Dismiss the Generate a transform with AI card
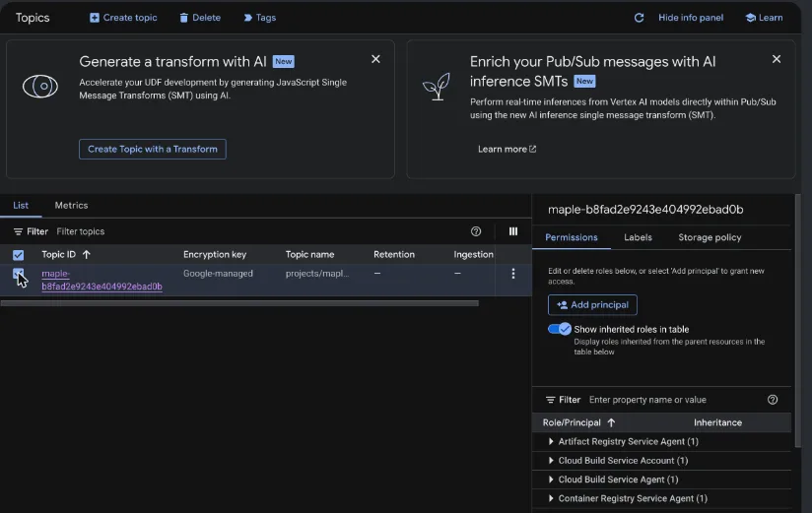This screenshot has width=812, height=513. [375, 59]
